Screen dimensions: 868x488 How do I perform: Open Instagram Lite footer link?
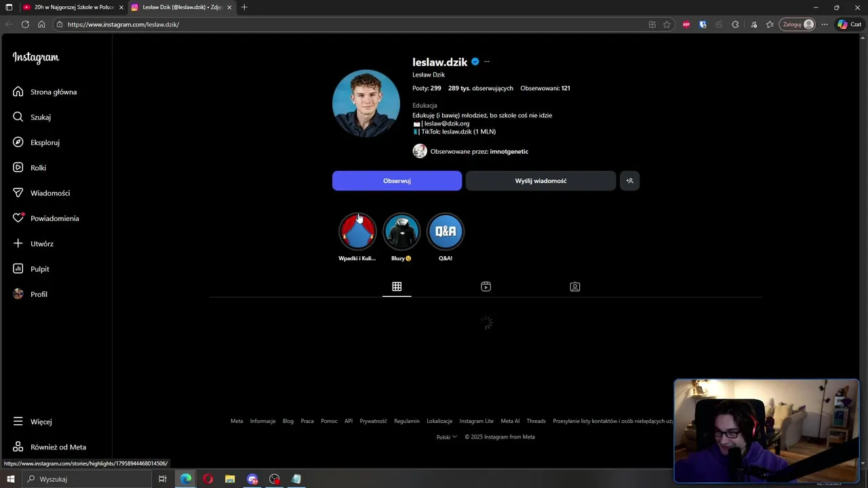pyautogui.click(x=477, y=421)
